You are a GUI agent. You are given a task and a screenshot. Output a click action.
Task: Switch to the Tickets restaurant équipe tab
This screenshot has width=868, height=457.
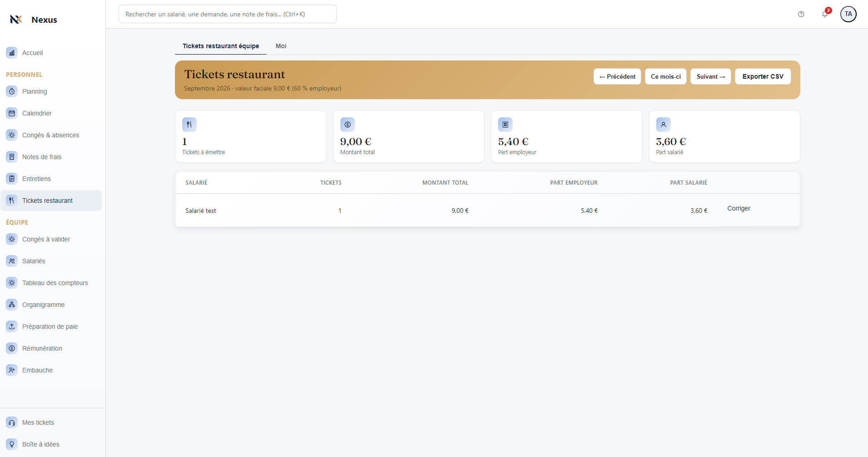pyautogui.click(x=221, y=46)
